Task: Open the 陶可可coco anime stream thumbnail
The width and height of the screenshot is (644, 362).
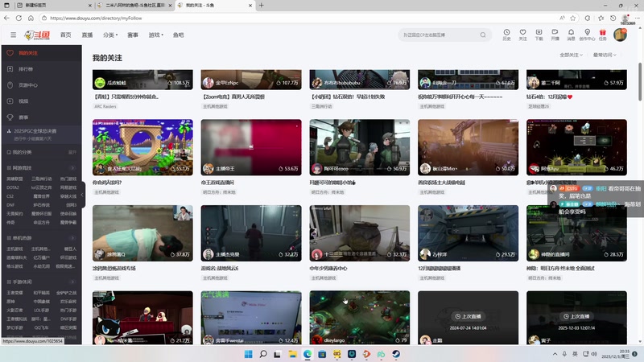Action: (x=359, y=147)
